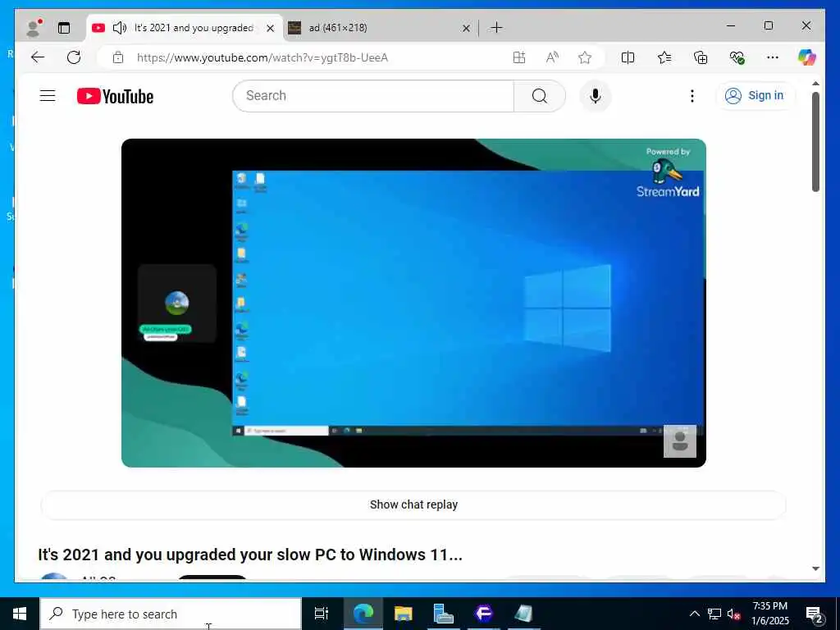Focus the YouTube Search box

pyautogui.click(x=373, y=96)
